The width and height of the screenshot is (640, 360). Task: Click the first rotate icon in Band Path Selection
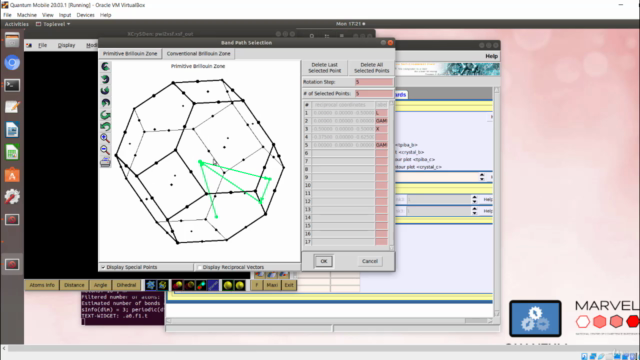click(105, 67)
